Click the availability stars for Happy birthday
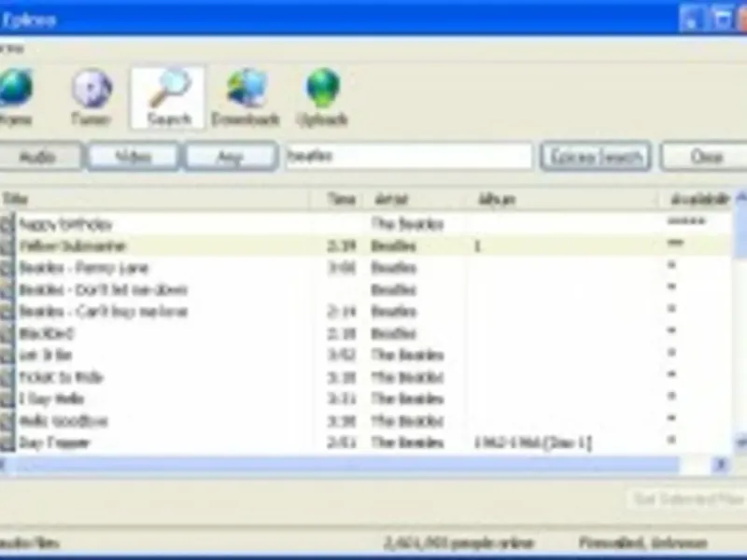 click(x=686, y=220)
